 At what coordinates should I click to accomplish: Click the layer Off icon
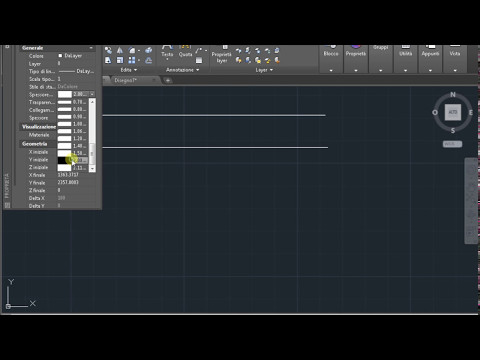[x=238, y=50]
